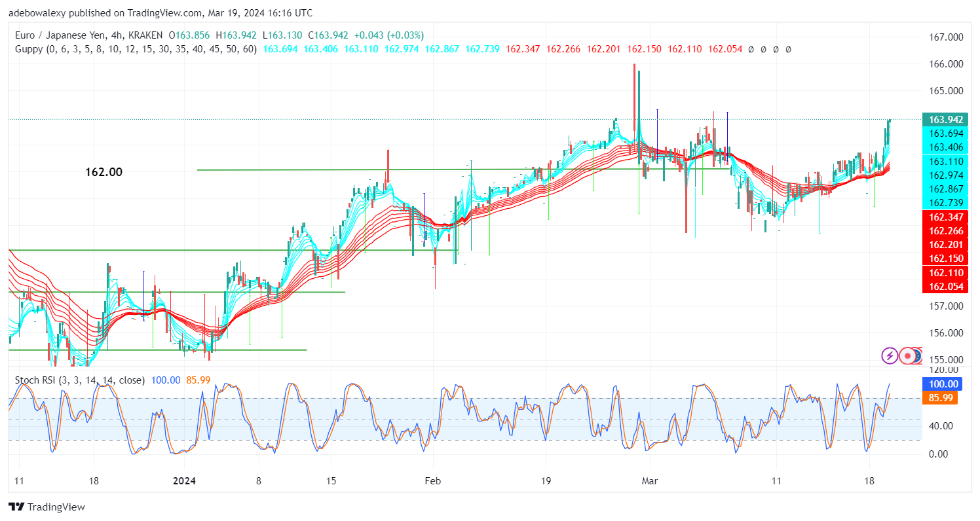Click the 162.739 cyan axis label

pos(945,202)
